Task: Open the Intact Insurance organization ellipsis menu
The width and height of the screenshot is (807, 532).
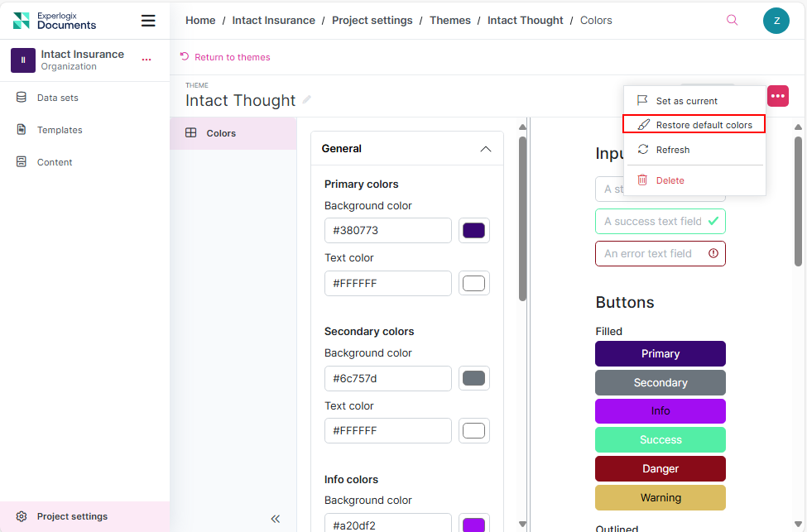Action: (147, 60)
